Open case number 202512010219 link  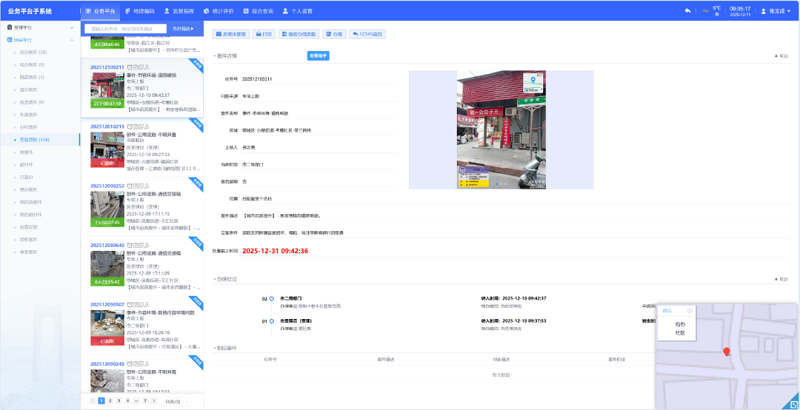107,127
